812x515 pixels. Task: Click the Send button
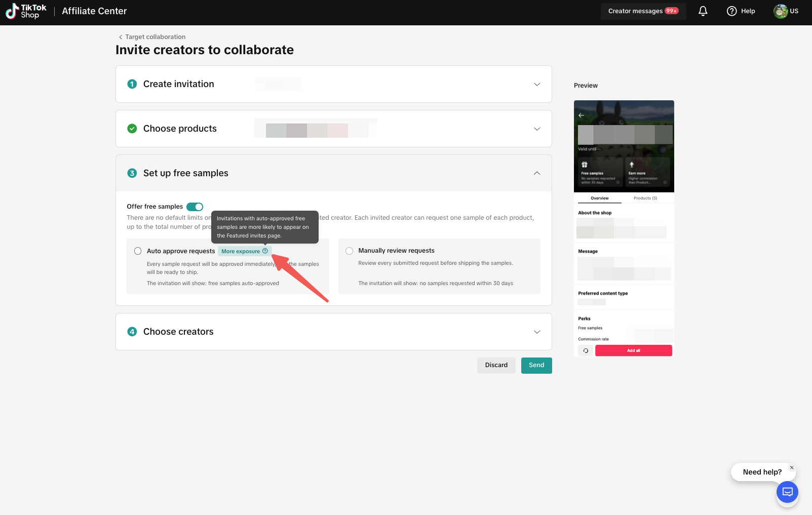pos(536,365)
